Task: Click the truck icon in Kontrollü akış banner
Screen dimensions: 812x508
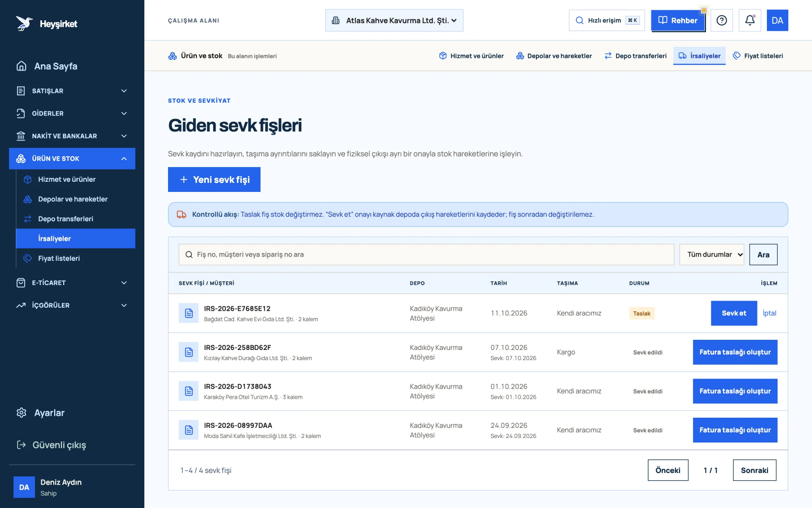Action: click(x=182, y=214)
